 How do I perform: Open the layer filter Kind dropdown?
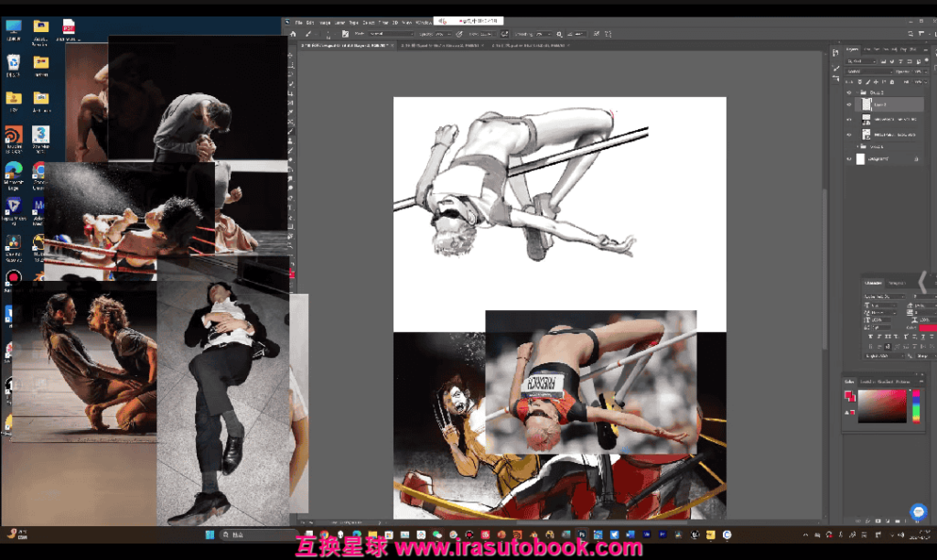point(861,61)
